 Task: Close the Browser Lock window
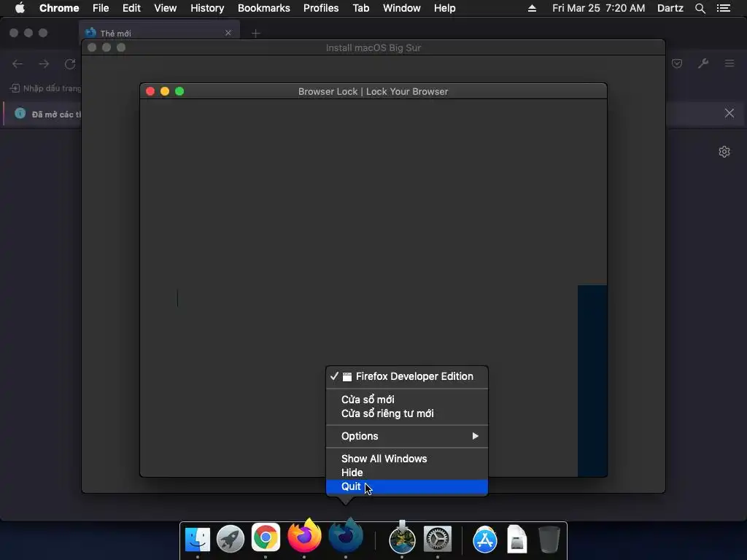[150, 91]
